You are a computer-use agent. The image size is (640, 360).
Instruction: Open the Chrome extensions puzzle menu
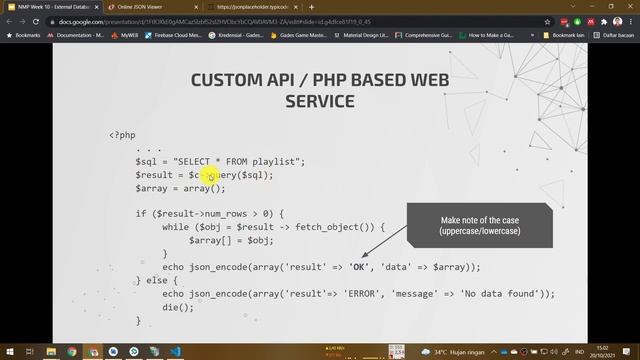(x=604, y=22)
